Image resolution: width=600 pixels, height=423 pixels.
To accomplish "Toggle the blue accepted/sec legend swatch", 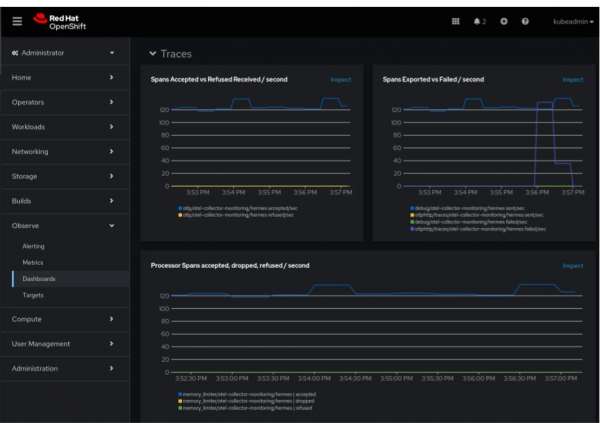I will pyautogui.click(x=180, y=209).
